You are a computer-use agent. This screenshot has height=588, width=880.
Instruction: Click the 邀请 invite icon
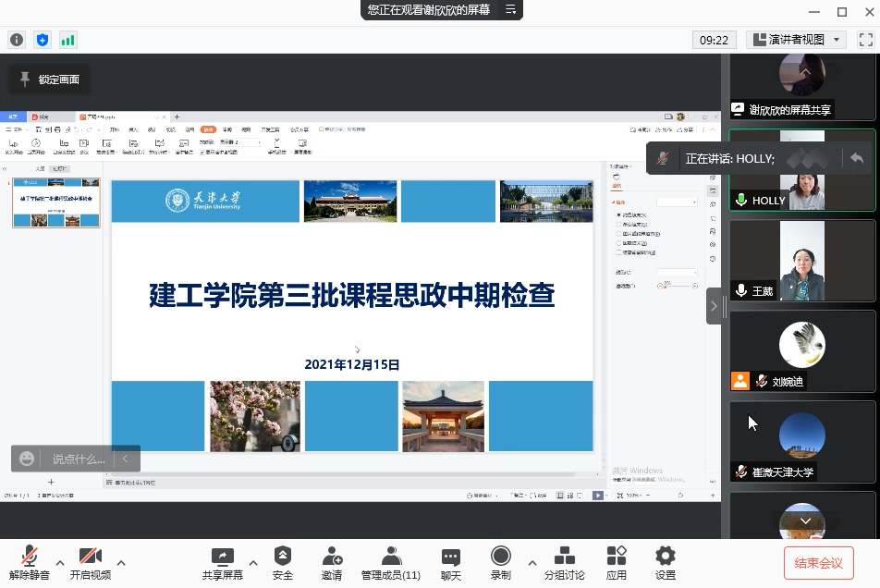click(332, 562)
